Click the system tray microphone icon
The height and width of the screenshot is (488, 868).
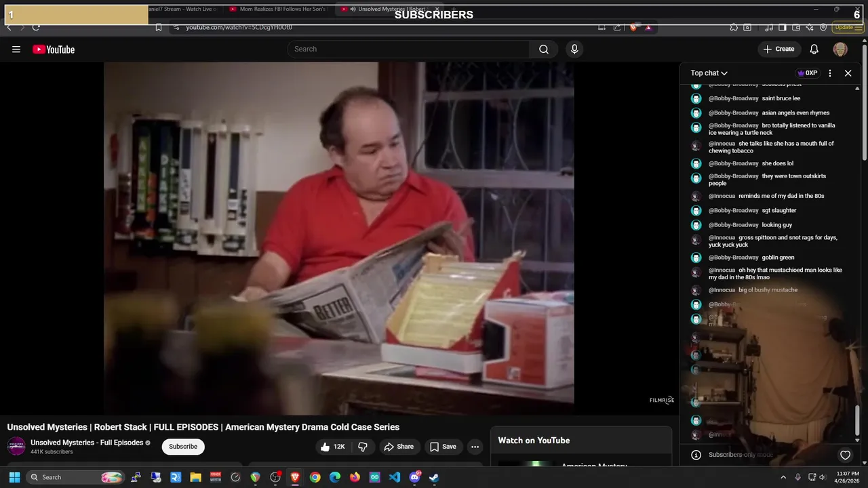(x=797, y=477)
